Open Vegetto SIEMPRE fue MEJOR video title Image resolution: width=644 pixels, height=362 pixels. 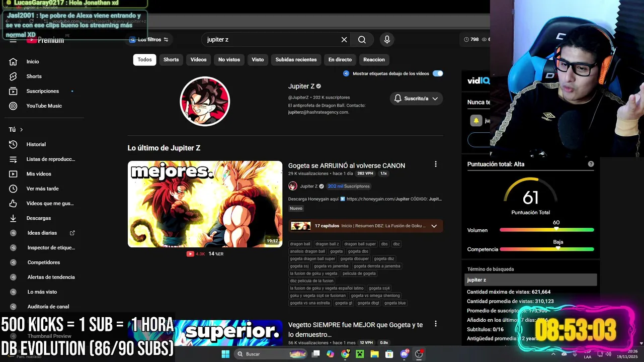[355, 329]
